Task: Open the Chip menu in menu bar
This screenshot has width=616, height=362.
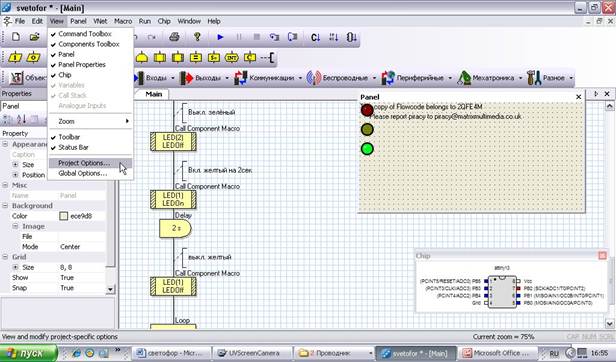Action: [x=164, y=21]
